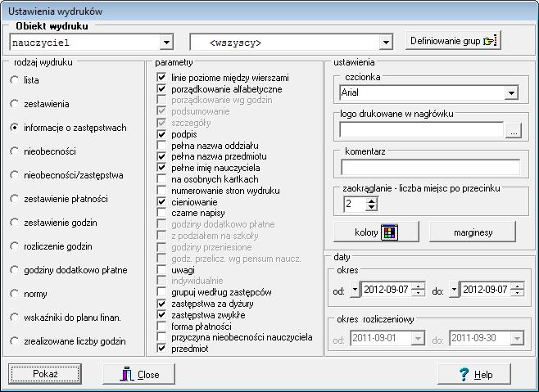Screen dimensions: 539x392
Task: Click the Definiowanie grup button
Action: [453, 41]
